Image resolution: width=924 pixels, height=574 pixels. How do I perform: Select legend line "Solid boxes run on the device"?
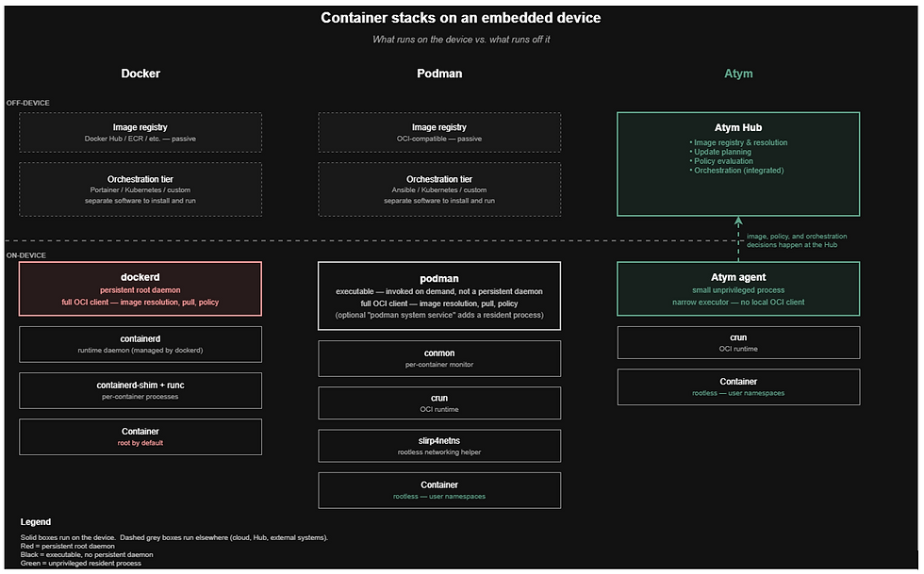pyautogui.click(x=68, y=537)
